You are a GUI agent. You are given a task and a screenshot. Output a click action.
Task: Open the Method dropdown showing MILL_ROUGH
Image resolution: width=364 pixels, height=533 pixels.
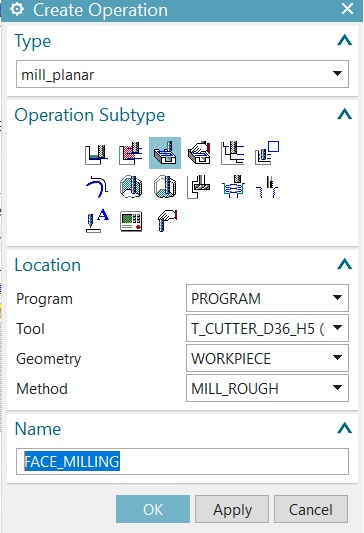click(x=267, y=388)
